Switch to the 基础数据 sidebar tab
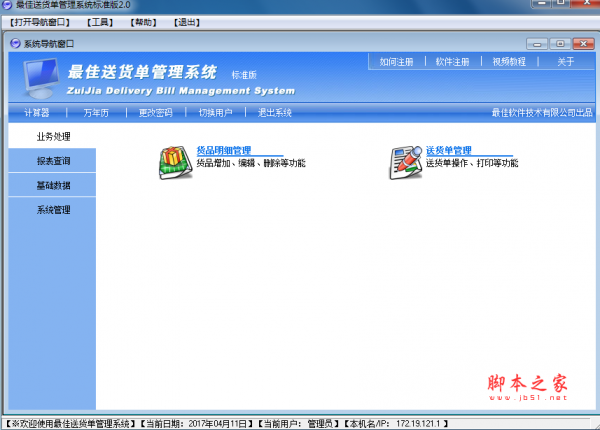The width and height of the screenshot is (600, 430). (x=52, y=185)
